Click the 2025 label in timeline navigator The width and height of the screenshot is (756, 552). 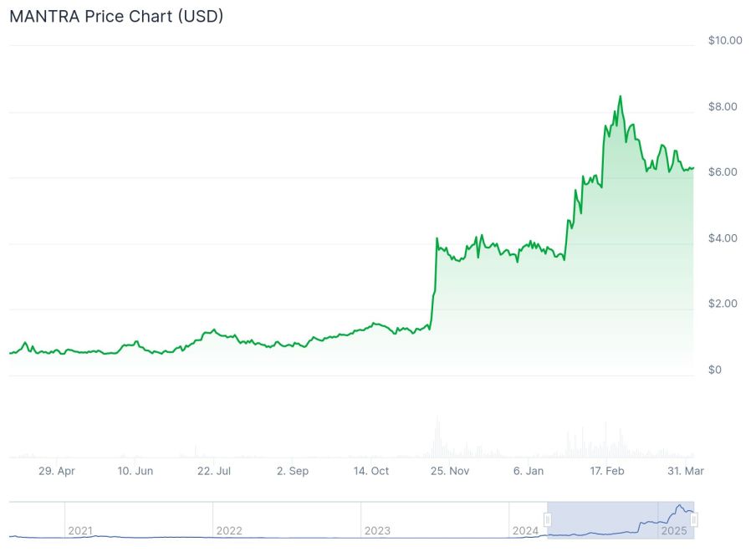(x=673, y=531)
